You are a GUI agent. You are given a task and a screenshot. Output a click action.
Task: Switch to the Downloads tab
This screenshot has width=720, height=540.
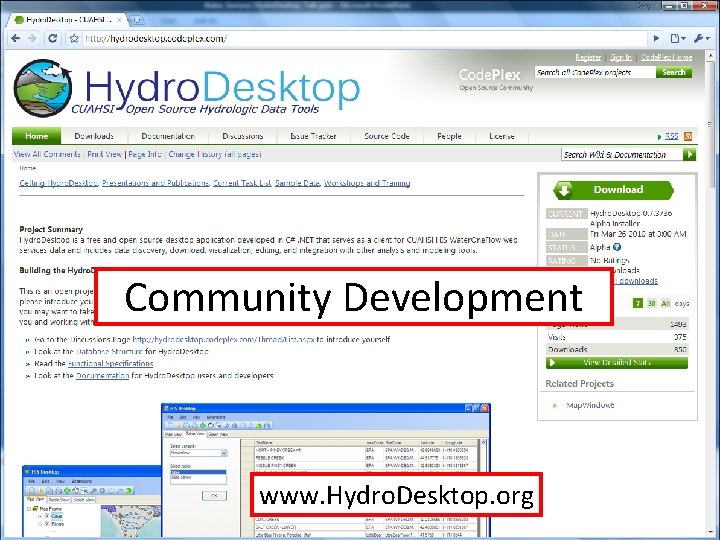[x=94, y=136]
